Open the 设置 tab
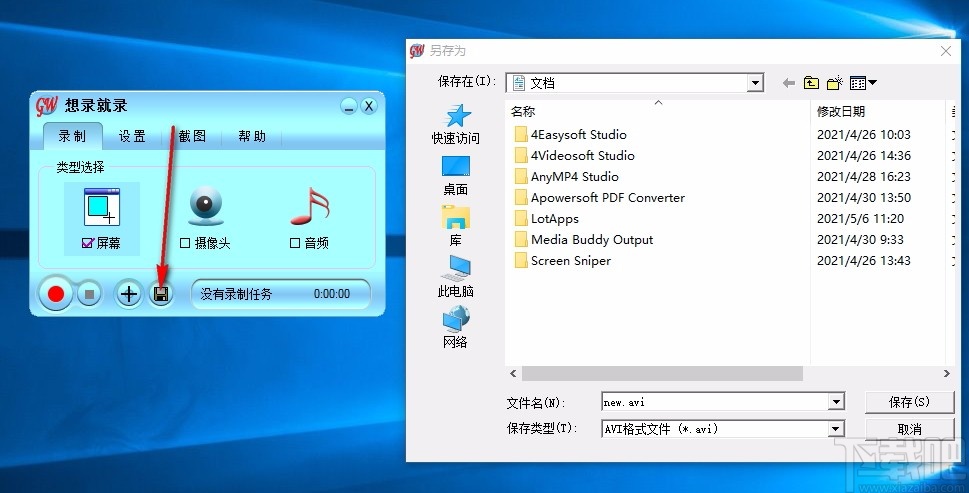969x493 pixels. click(x=132, y=137)
